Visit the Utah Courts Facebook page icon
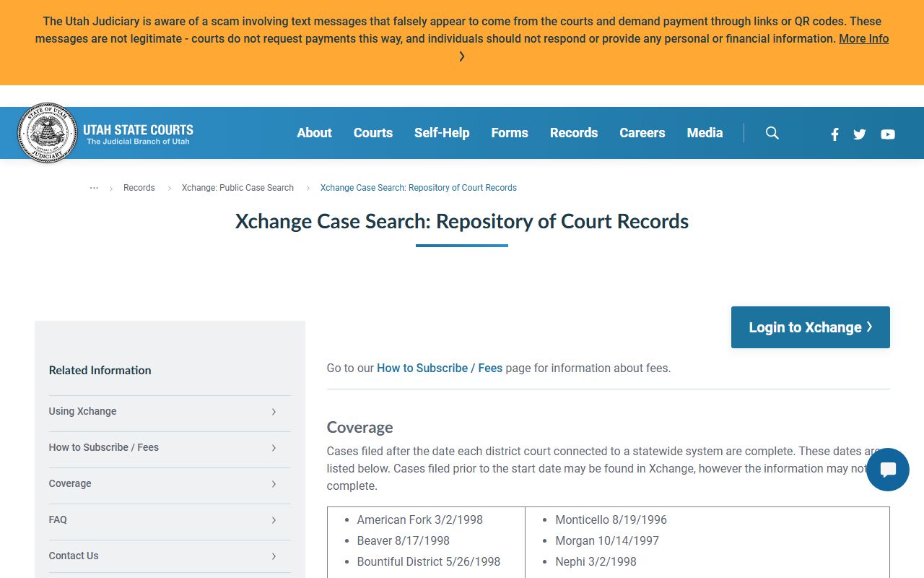Screen dimensions: 924x578 (834, 134)
